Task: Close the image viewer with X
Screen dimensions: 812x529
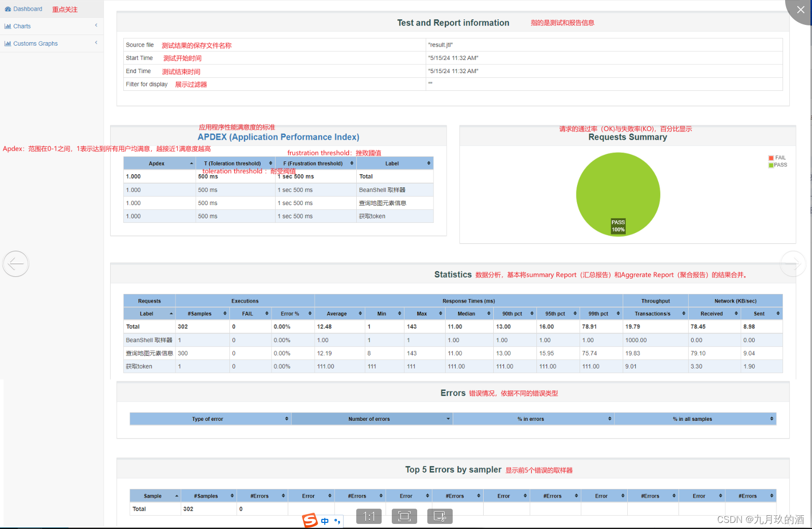Action: [x=800, y=10]
